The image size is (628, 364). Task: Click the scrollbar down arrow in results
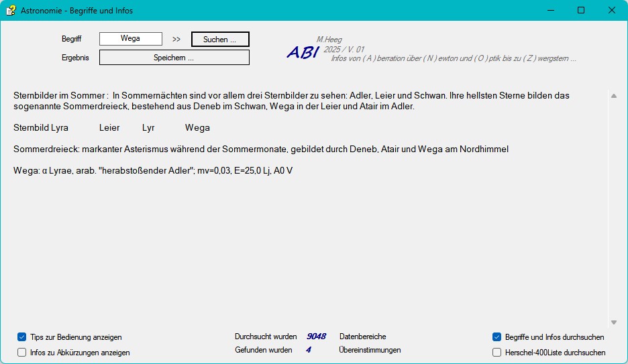[x=614, y=322]
